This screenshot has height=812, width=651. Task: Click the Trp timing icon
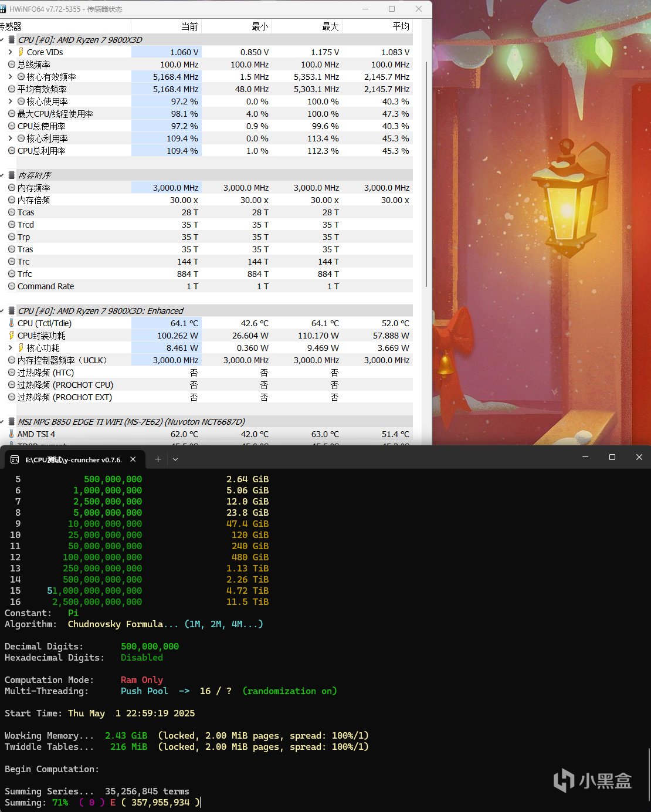12,237
